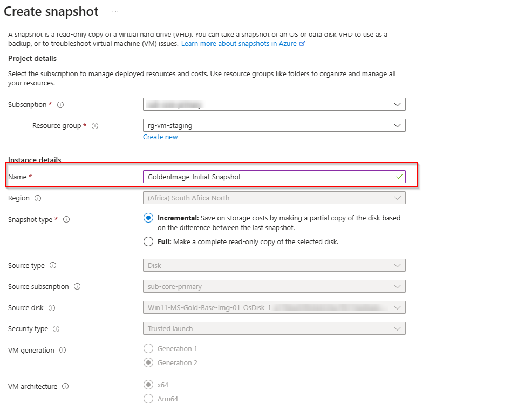Click the info icon next to Subscription
532x417 pixels.
point(60,105)
